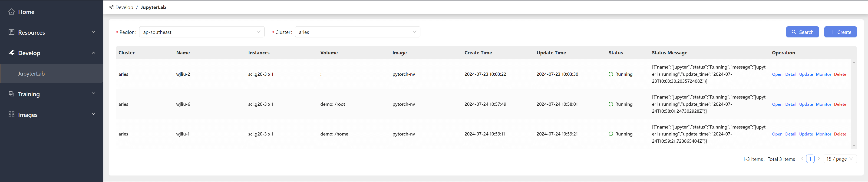868x182 pixels.
Task: Click table scrollbar up arrow
Action: coord(854,62)
